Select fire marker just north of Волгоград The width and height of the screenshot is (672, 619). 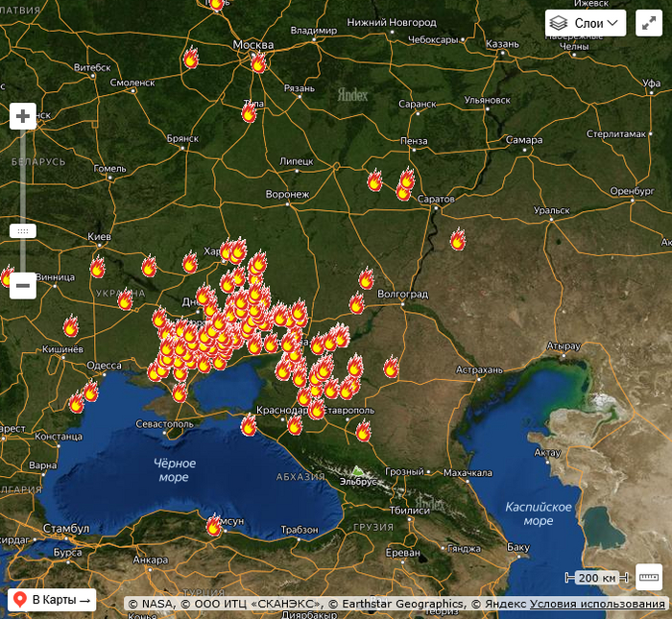click(x=366, y=278)
